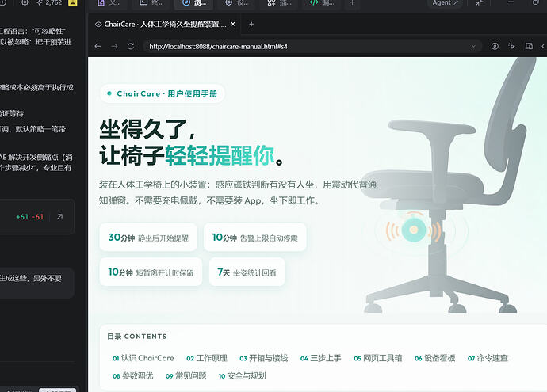Open the Agent button in top bar
Viewport: 547px width, 392px height.
[446, 3]
